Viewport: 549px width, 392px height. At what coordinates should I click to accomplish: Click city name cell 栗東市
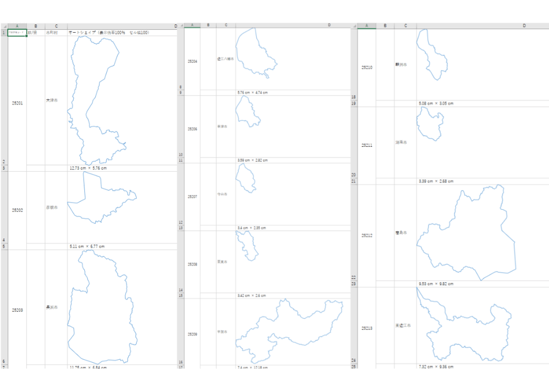coord(226,262)
